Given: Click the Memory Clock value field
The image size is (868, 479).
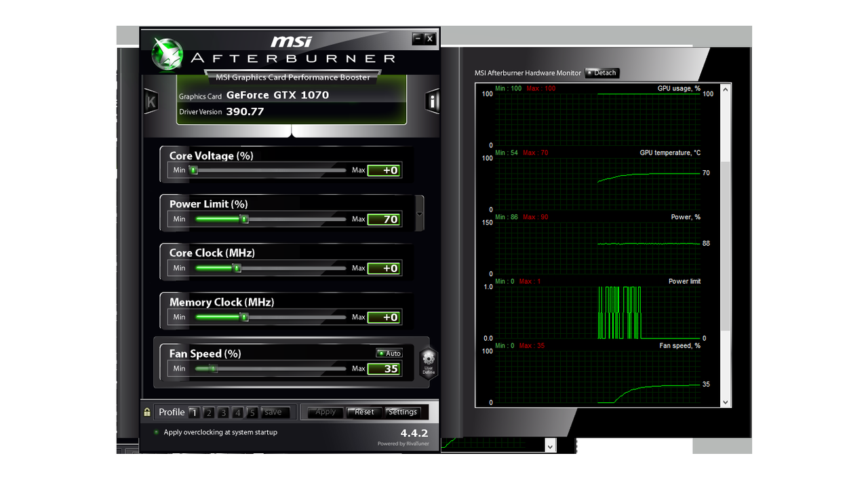Looking at the screenshot, I should coord(384,317).
